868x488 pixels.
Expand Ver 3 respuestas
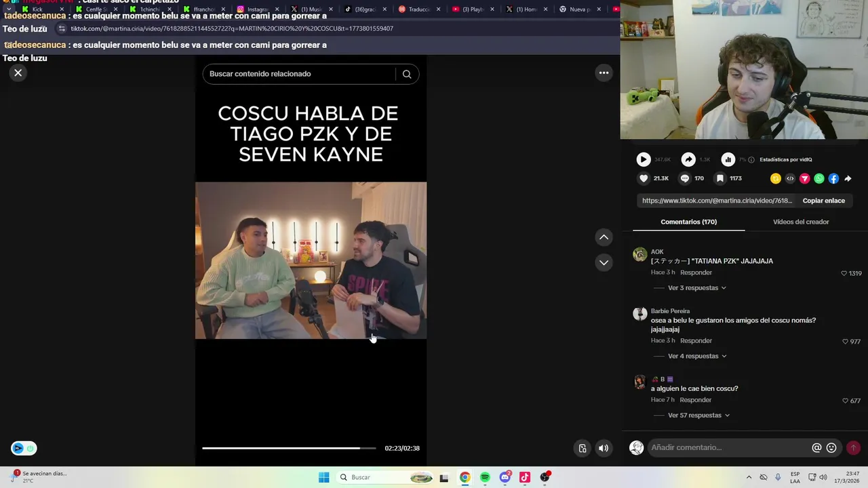click(697, 288)
